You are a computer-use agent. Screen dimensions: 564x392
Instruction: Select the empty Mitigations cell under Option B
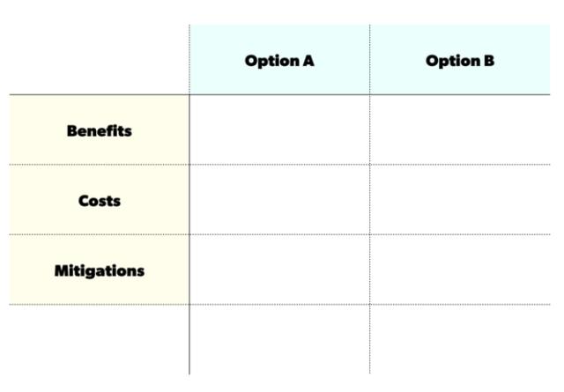(x=460, y=270)
